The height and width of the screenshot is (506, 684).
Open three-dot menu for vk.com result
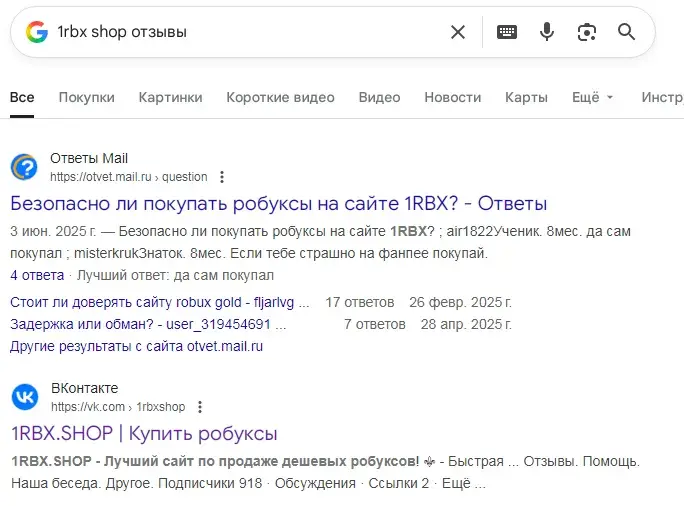[200, 407]
